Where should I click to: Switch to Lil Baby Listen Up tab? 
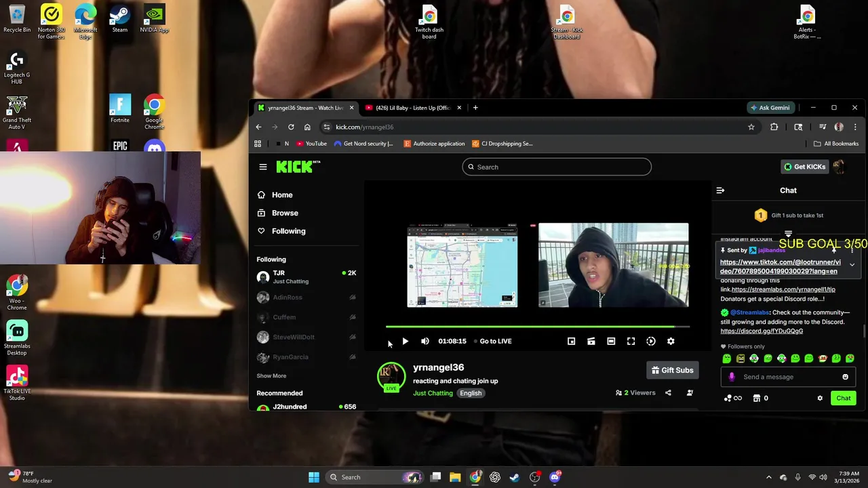click(x=413, y=108)
